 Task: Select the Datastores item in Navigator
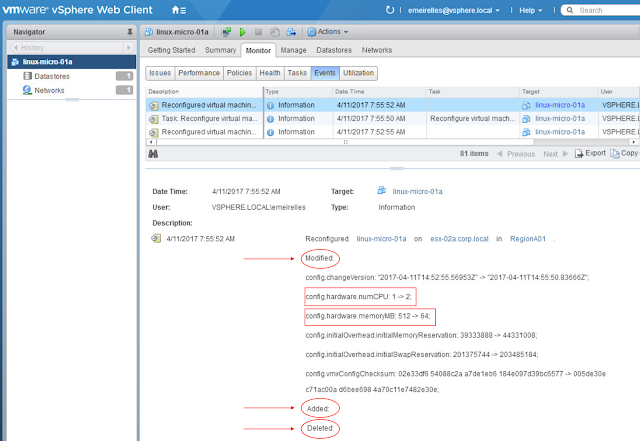[x=72, y=76]
